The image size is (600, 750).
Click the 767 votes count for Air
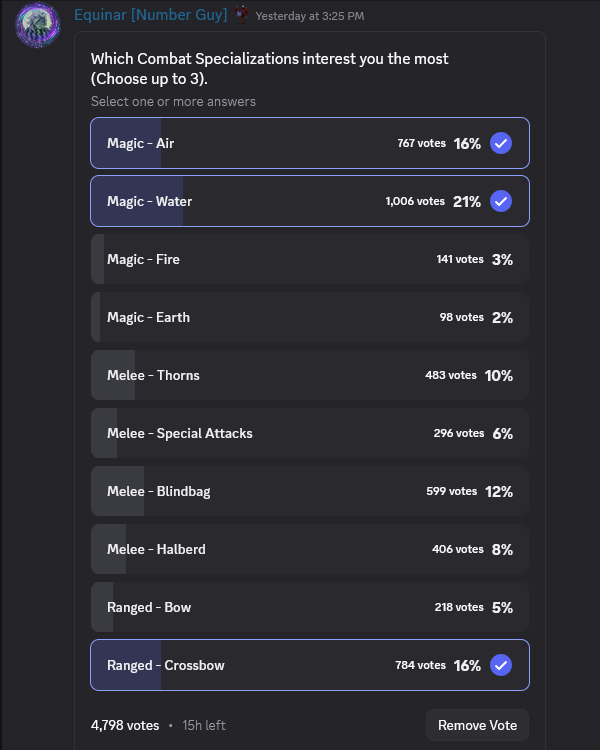421,143
